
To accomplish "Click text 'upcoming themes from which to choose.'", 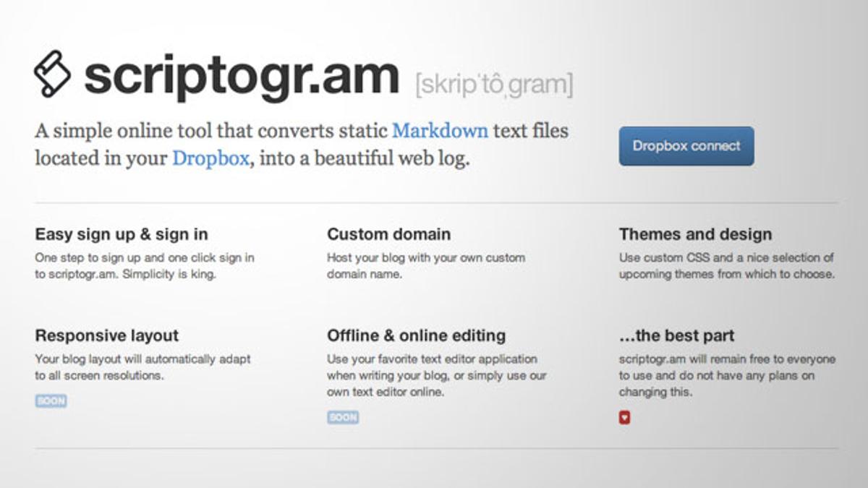I will [x=727, y=275].
